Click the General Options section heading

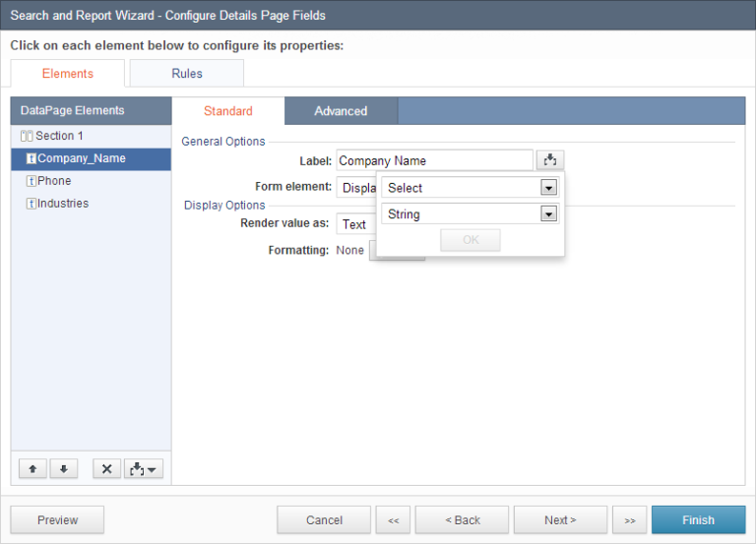[x=223, y=142]
